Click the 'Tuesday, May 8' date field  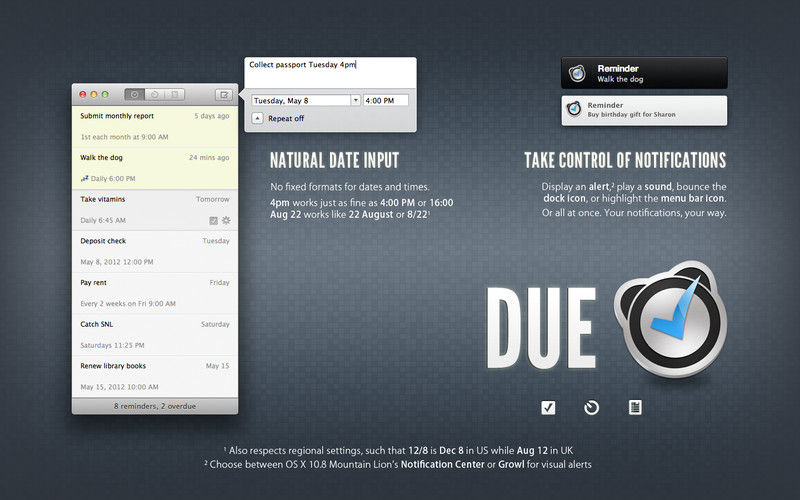pyautogui.click(x=301, y=101)
